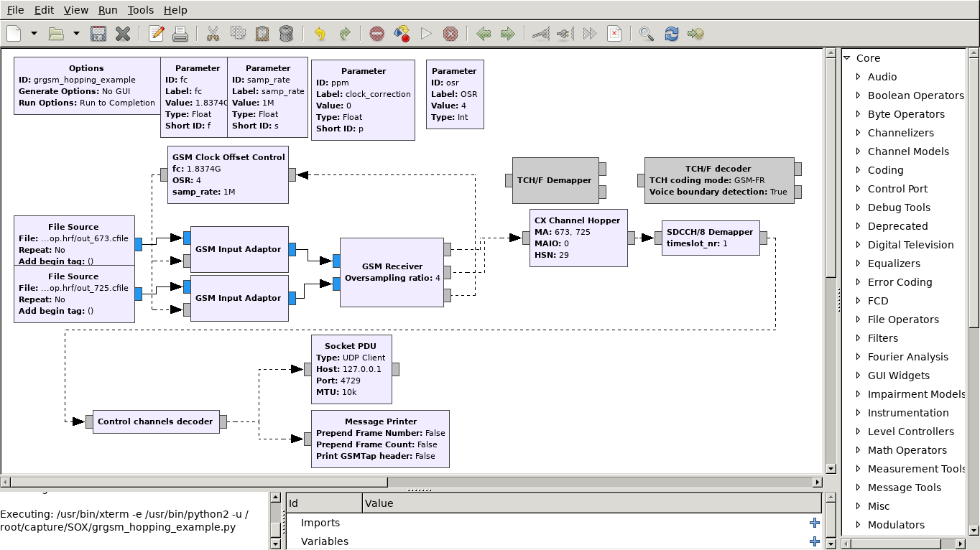Open the Tools menu
The image size is (980, 550).
point(141,10)
